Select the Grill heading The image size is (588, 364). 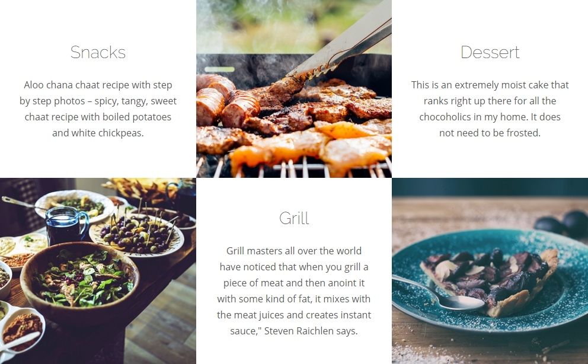(x=294, y=218)
